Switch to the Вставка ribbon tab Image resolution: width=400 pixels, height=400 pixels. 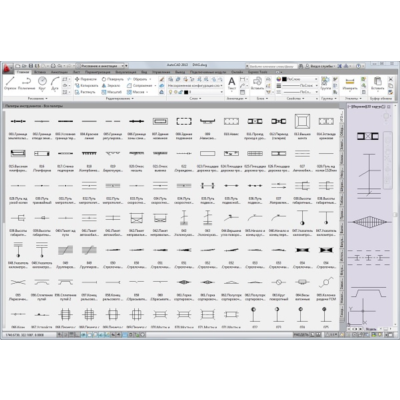click(x=40, y=72)
